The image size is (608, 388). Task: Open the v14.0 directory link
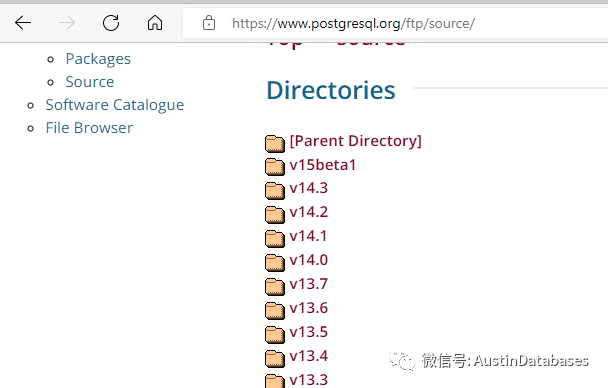[309, 260]
